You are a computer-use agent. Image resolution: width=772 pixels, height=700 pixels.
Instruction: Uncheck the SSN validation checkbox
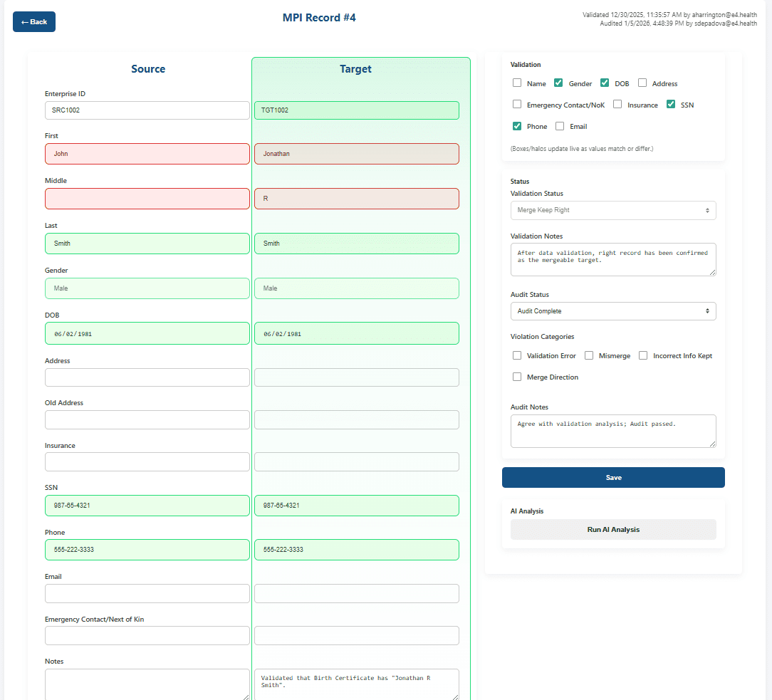[x=671, y=105]
